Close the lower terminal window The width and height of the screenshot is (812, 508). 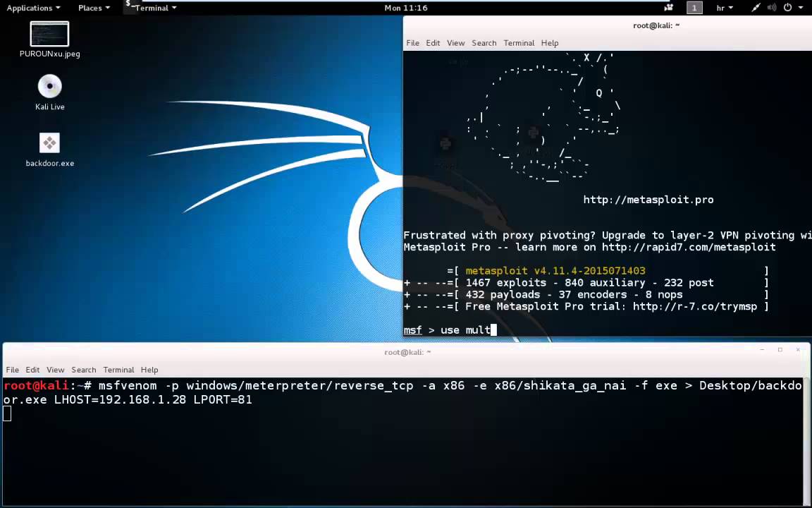pyautogui.click(x=798, y=350)
